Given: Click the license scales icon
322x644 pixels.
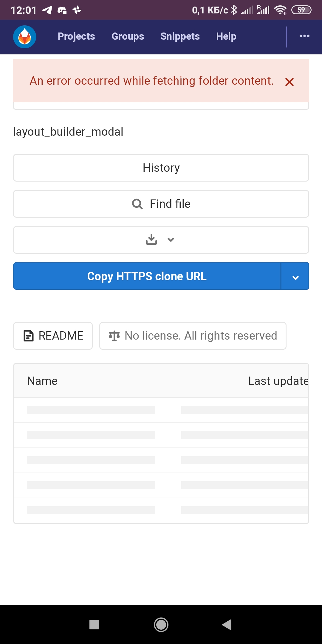Looking at the screenshot, I should [114, 336].
